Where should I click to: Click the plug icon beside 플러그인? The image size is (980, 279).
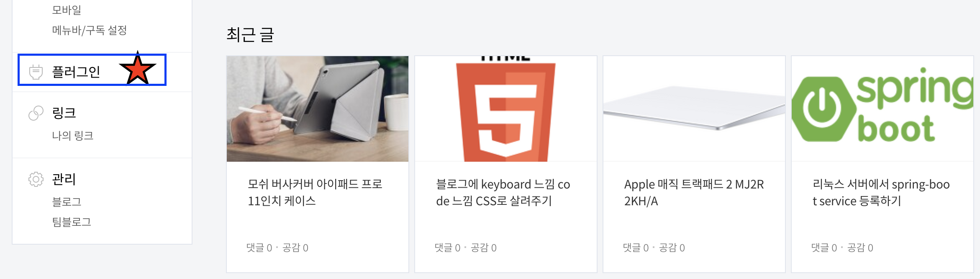tap(36, 72)
